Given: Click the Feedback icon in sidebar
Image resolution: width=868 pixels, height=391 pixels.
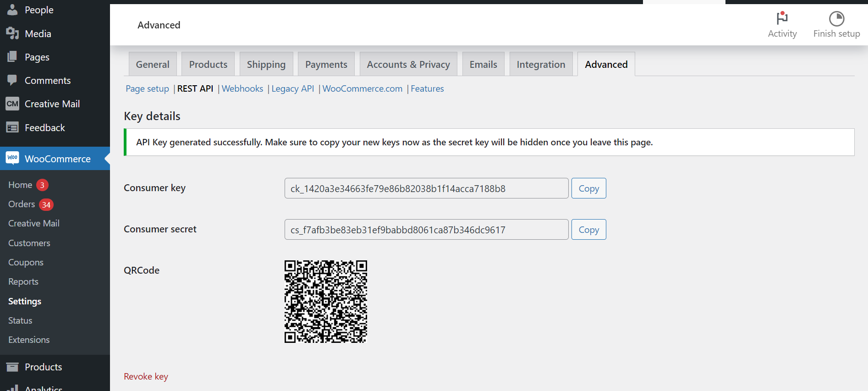Looking at the screenshot, I should (x=12, y=127).
